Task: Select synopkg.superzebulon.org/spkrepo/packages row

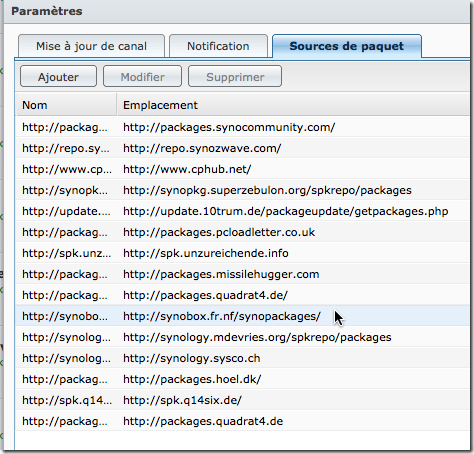Action: [242, 190]
